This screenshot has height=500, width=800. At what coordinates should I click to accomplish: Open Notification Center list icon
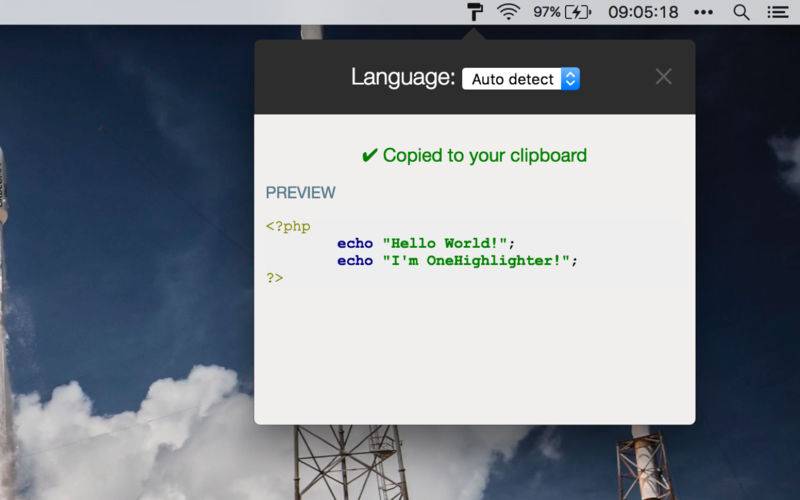tap(778, 12)
